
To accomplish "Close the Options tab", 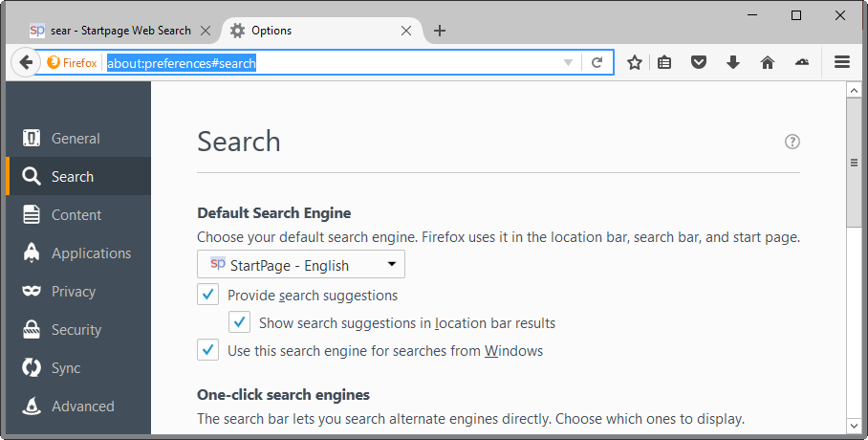I will click(406, 31).
